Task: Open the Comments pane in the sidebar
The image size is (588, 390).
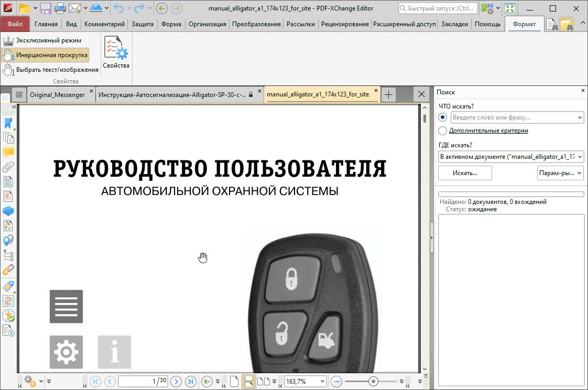Action: pos(8,153)
